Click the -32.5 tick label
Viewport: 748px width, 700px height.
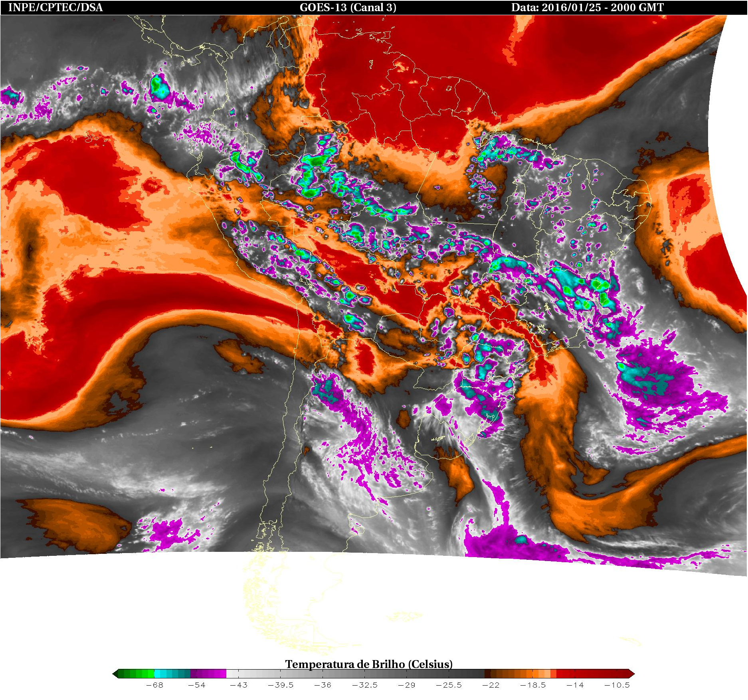[x=365, y=685]
